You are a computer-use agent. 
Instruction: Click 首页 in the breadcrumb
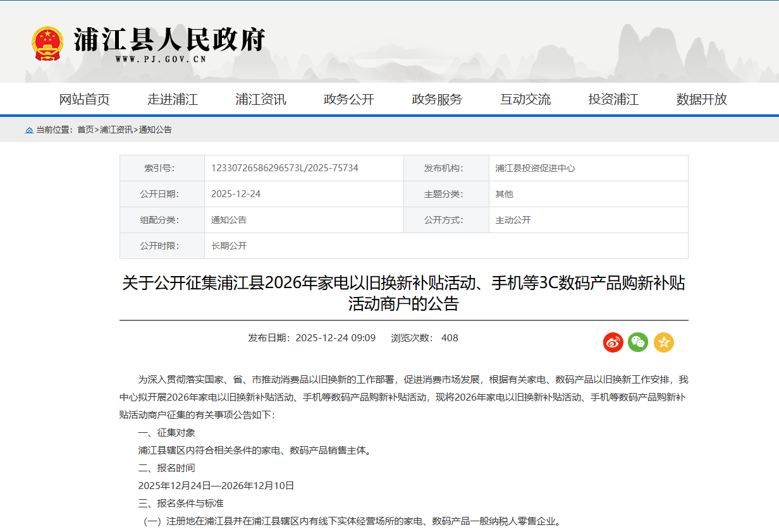click(x=85, y=130)
